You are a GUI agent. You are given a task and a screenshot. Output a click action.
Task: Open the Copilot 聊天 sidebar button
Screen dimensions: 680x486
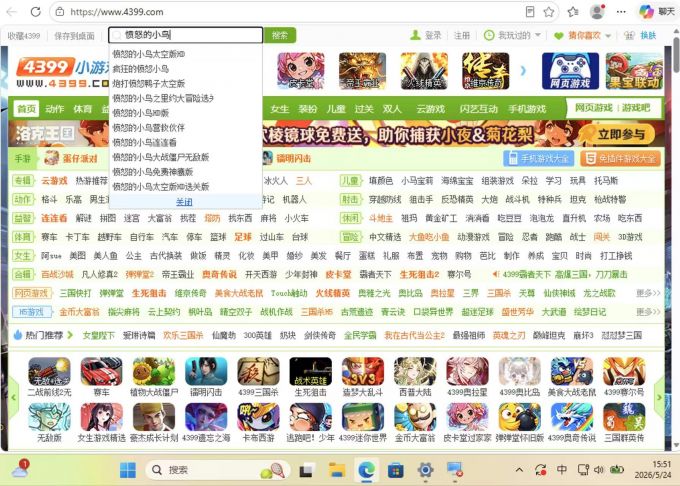[x=657, y=12]
